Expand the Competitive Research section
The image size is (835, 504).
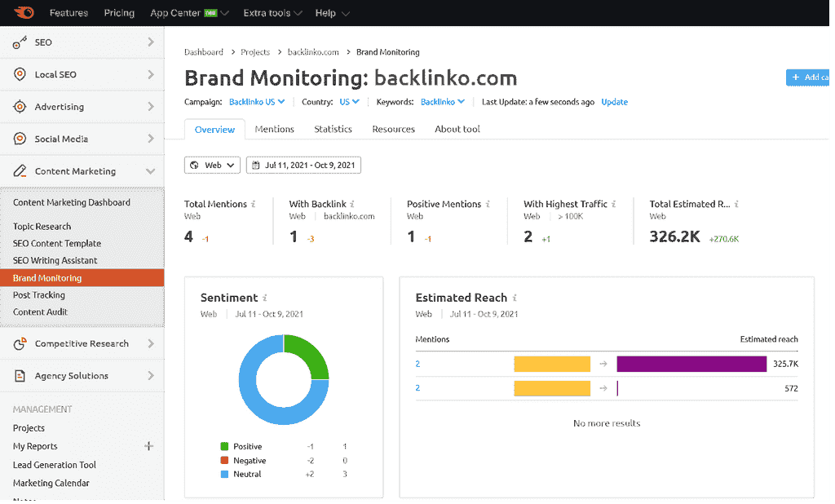(x=151, y=343)
